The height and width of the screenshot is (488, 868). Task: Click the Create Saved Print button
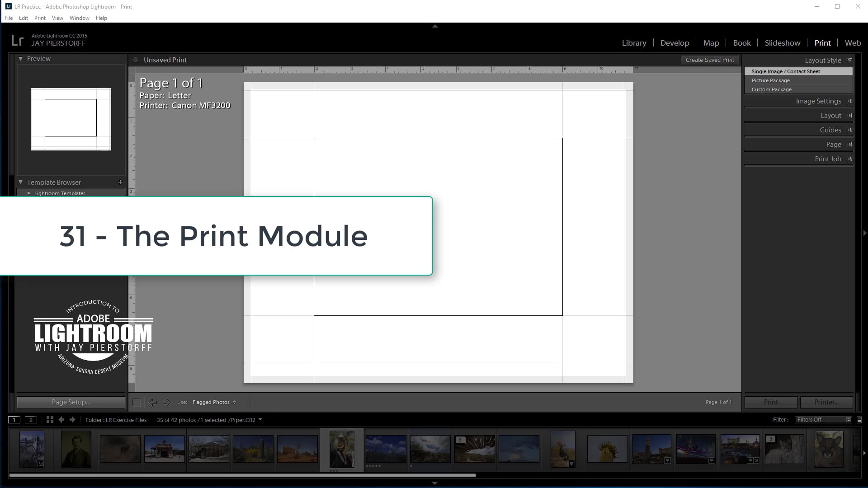[x=710, y=60]
